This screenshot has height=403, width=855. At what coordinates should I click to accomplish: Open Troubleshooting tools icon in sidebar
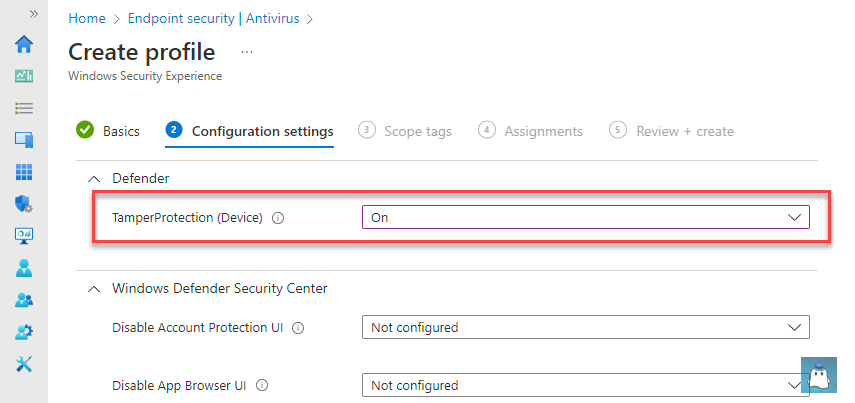click(24, 364)
